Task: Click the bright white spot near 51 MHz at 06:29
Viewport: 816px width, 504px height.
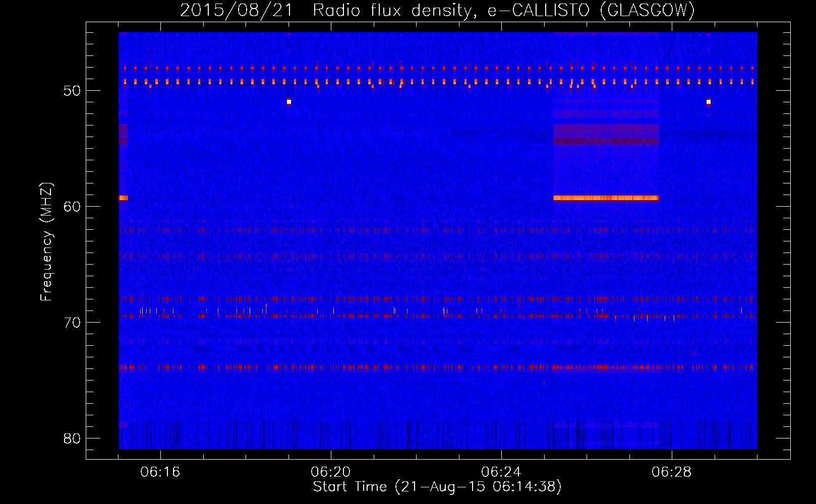Action: pyautogui.click(x=709, y=102)
